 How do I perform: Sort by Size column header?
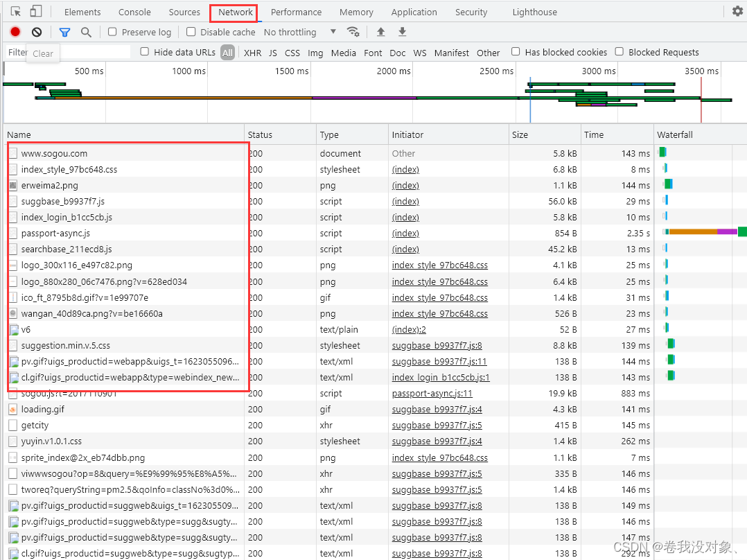545,135
